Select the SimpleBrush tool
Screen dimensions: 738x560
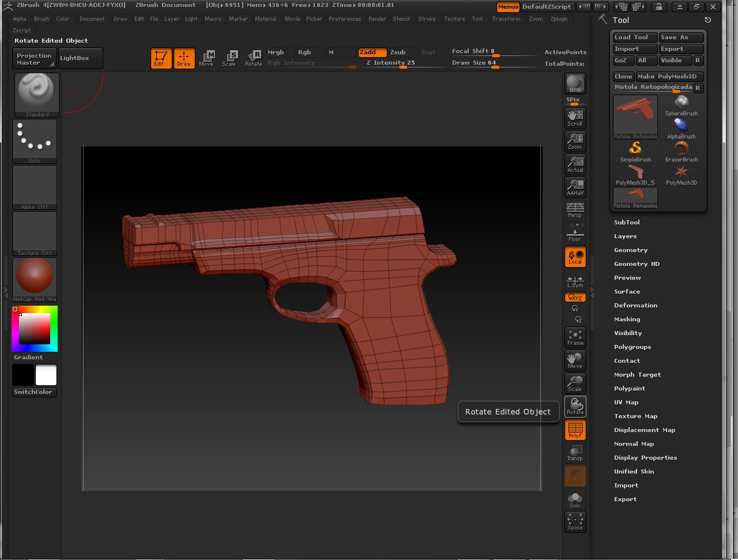(x=635, y=150)
